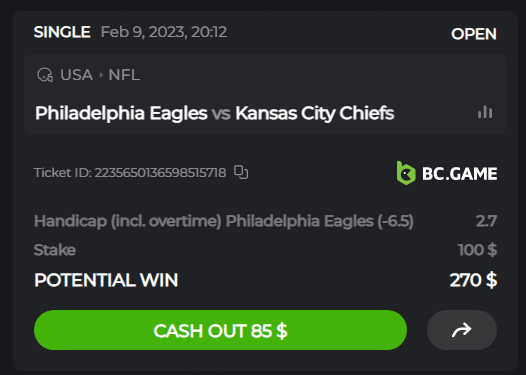
Task: Click the OPEN bet status label
Action: [474, 34]
